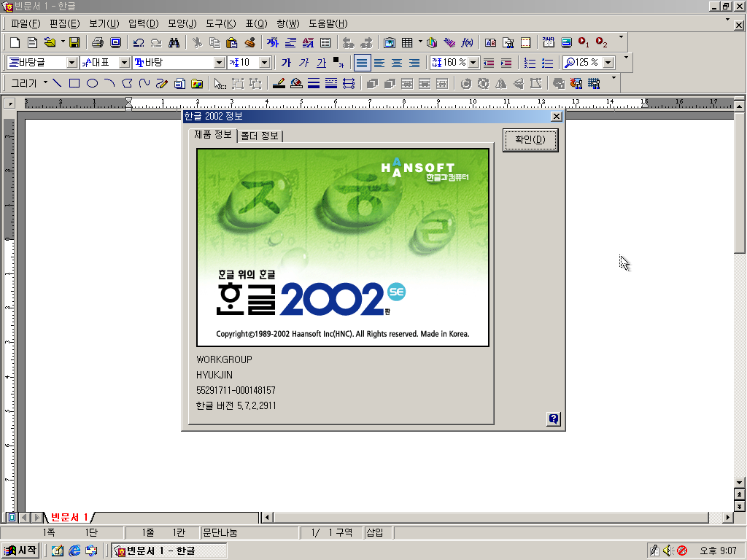Expand the 바탕 font dropdown

[x=219, y=63]
